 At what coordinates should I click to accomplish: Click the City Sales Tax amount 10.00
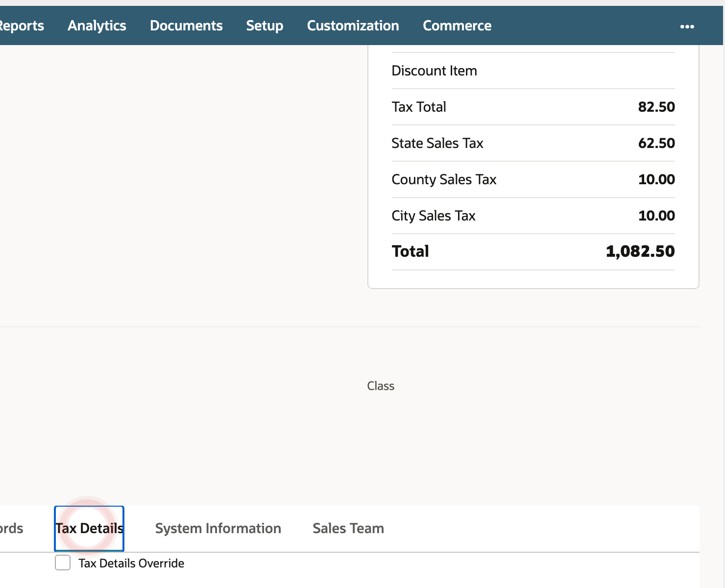point(656,216)
